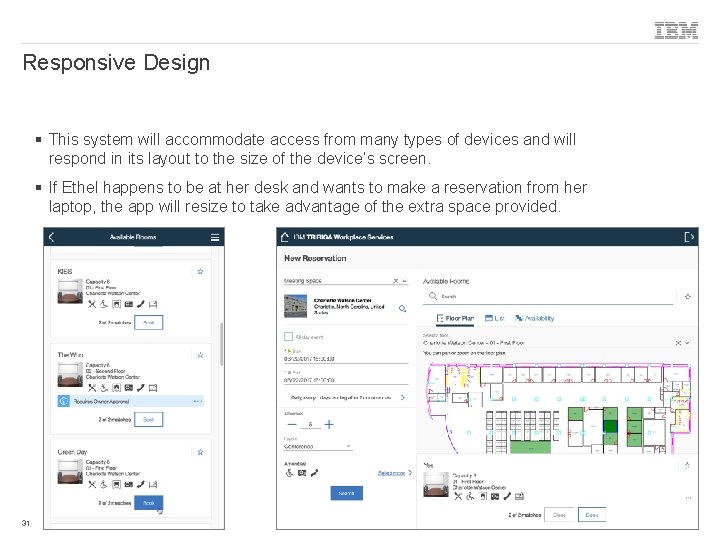Select the projector amenity icon for KISS
Screen dimensions: 720x540
coord(129,304)
